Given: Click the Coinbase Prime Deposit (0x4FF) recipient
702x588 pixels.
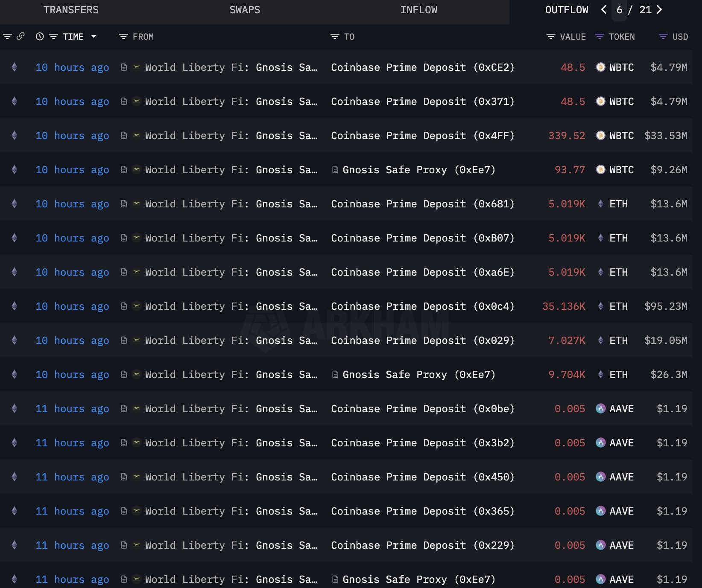Looking at the screenshot, I should (x=422, y=136).
